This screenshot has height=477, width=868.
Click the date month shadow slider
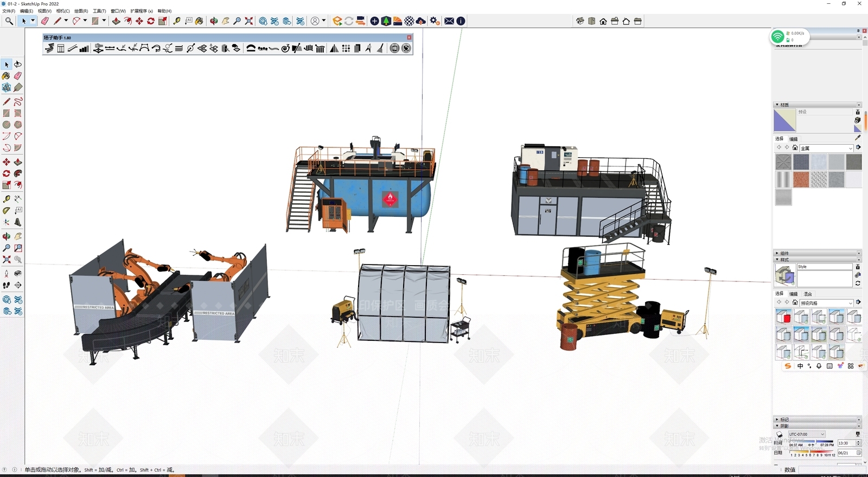(x=811, y=451)
